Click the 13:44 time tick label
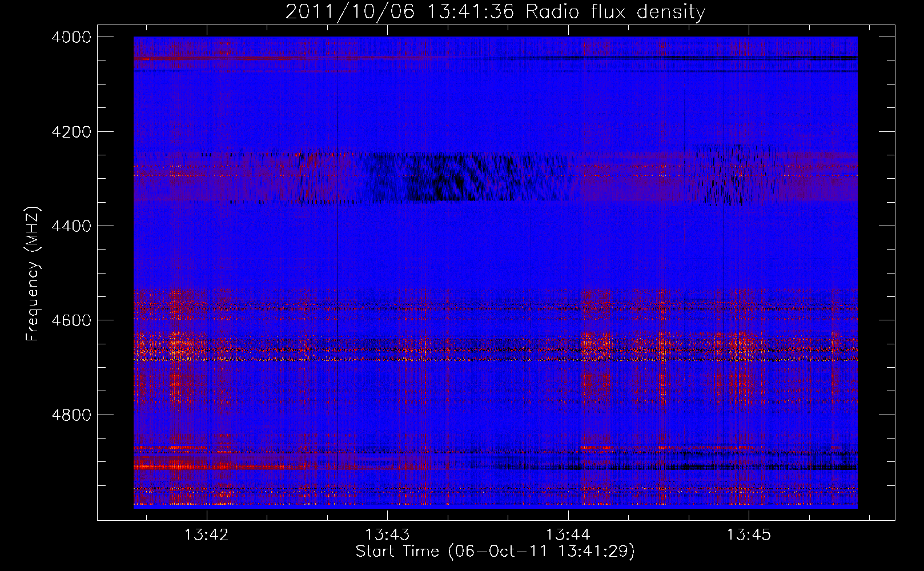The width and height of the screenshot is (924, 571). pyautogui.click(x=568, y=535)
